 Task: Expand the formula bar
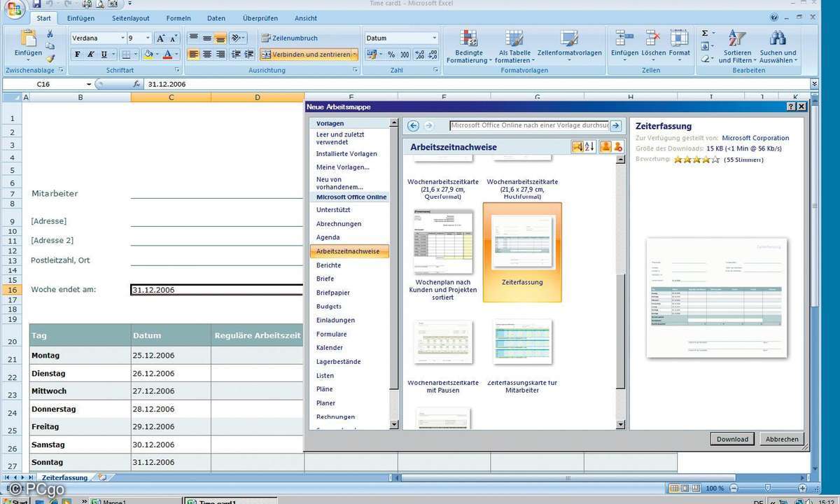point(814,84)
